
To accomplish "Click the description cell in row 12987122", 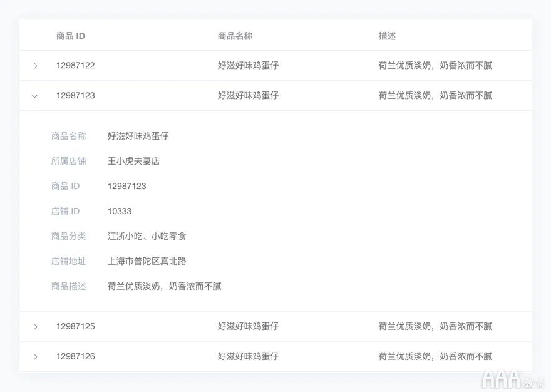I will [435, 65].
